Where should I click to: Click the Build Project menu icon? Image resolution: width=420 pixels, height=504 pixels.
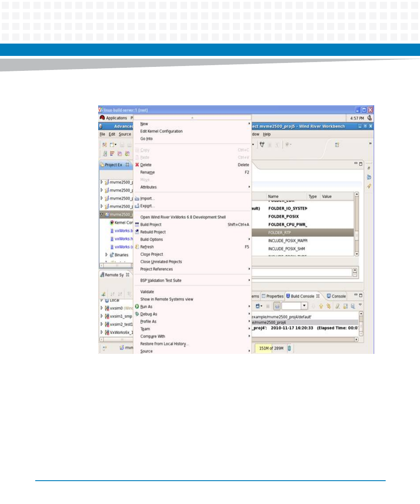(137, 224)
